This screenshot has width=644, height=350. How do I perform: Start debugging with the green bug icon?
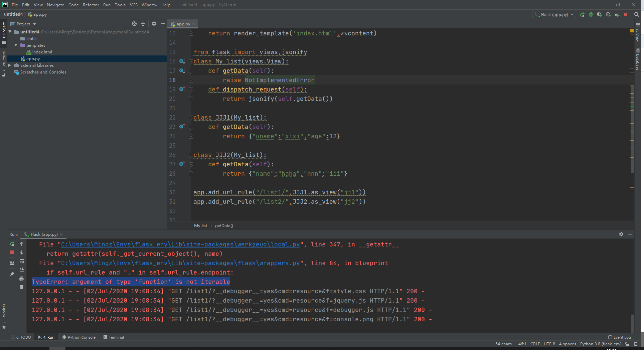coord(591,15)
